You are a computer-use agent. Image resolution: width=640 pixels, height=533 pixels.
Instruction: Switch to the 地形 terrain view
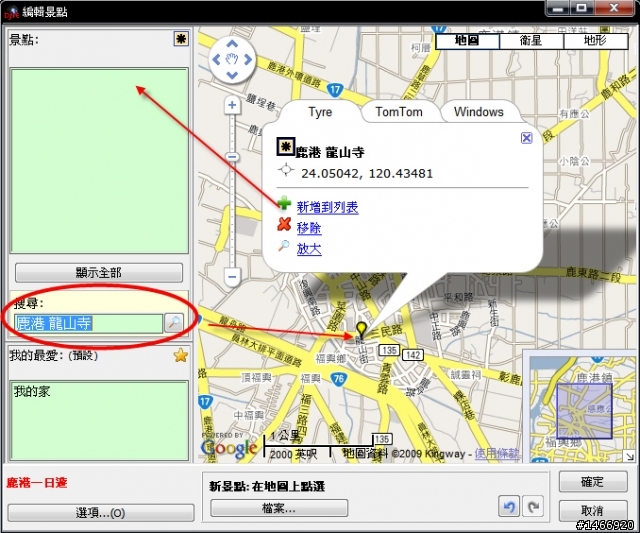point(596,41)
